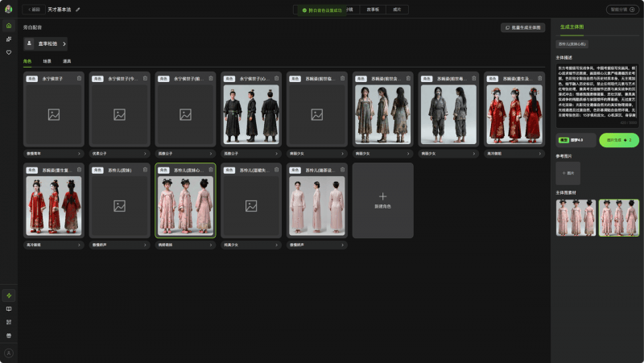Switch to the 场景 tab
644x363 pixels.
(x=47, y=61)
